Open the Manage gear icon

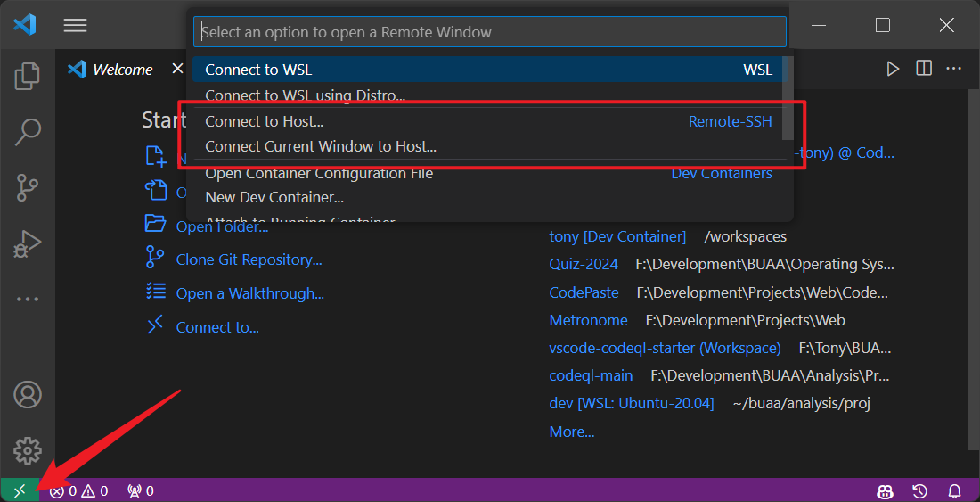pyautogui.click(x=28, y=450)
